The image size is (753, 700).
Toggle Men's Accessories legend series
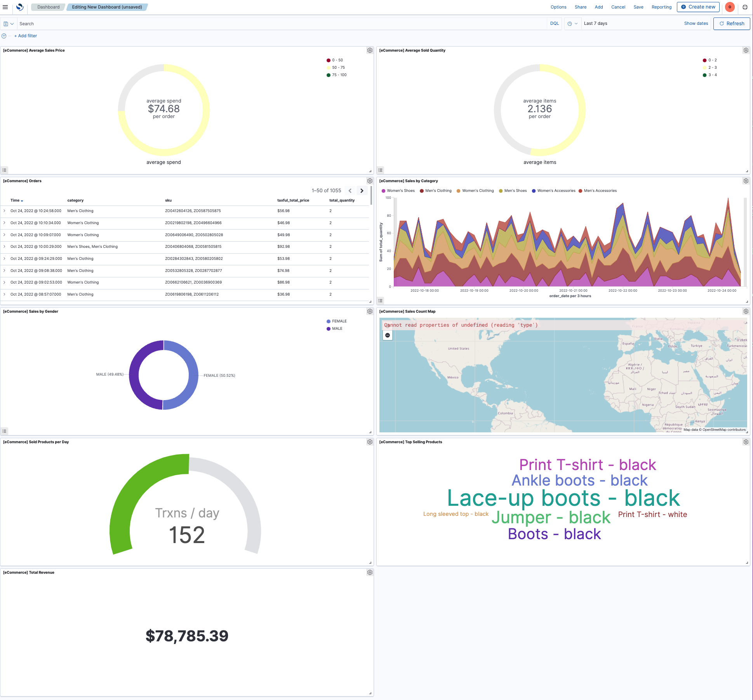[597, 191]
